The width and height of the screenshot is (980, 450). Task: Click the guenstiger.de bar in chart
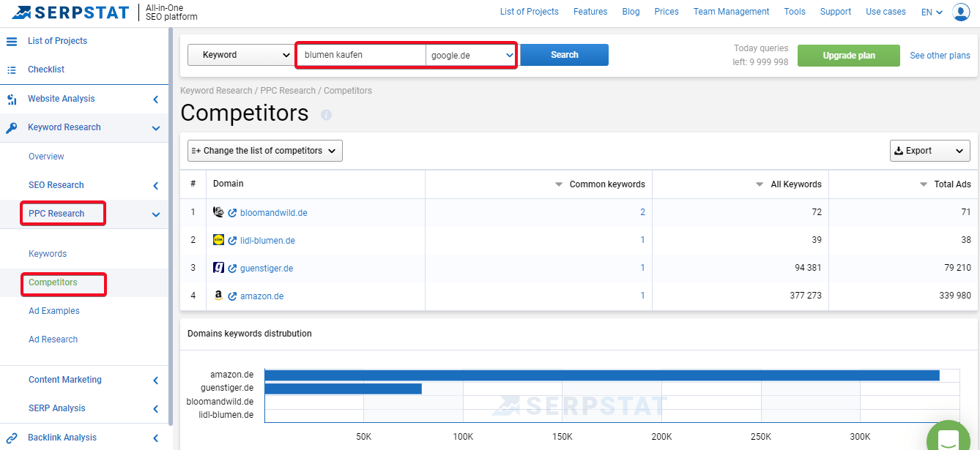coord(343,389)
